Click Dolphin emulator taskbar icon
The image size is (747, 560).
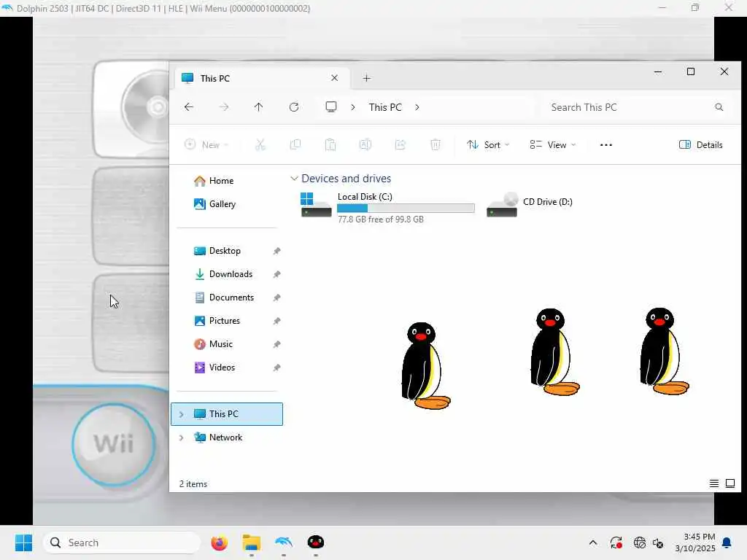pos(284,542)
